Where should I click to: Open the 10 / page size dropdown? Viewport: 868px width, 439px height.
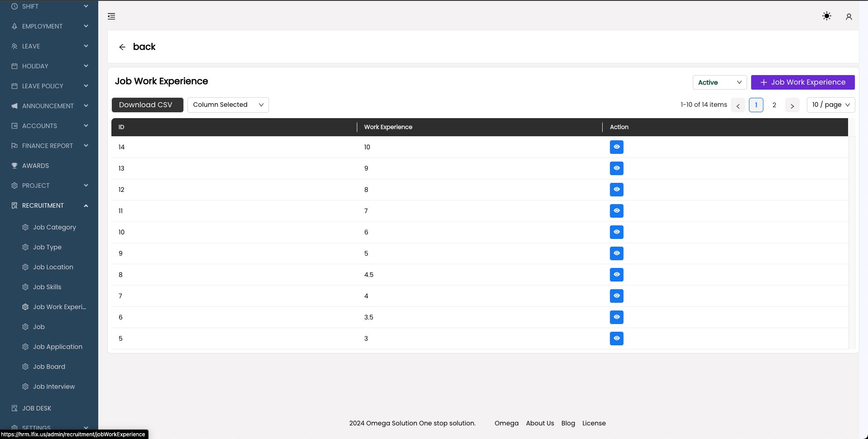(830, 105)
